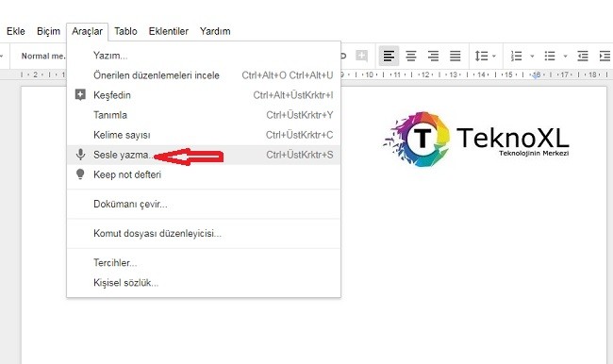Click the shortcut text Ctrl+ÜstKrktr+S
613x364 pixels.
coord(300,155)
